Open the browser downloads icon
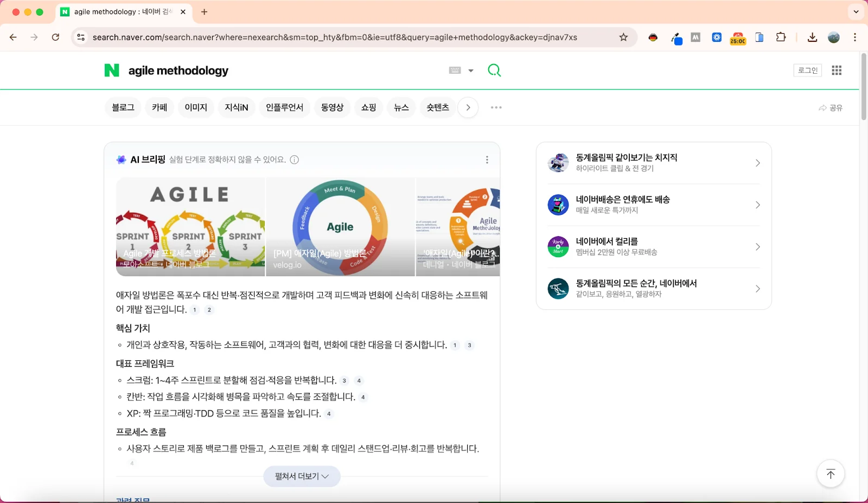This screenshot has width=868, height=503. (812, 37)
